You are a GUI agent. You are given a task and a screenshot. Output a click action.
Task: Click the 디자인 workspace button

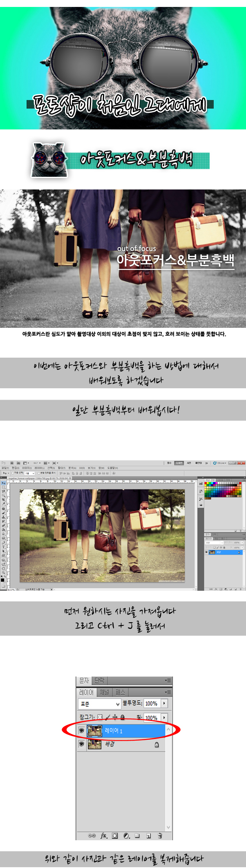click(179, 463)
